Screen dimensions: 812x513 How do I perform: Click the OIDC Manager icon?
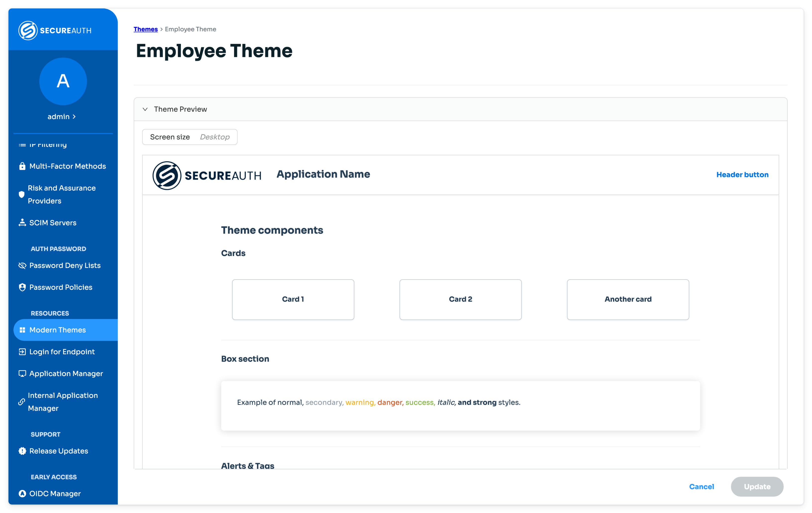point(22,493)
